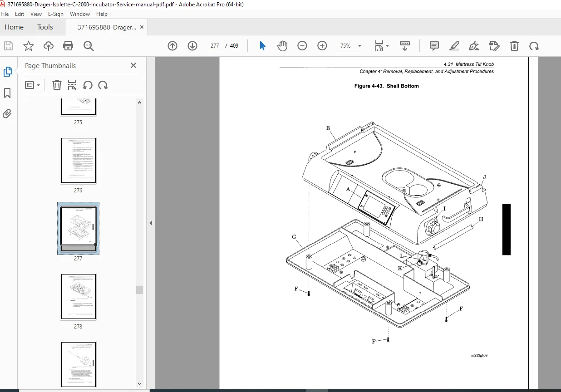Print the document via printer icon
Screen dimensions: 561x392
(x=69, y=46)
